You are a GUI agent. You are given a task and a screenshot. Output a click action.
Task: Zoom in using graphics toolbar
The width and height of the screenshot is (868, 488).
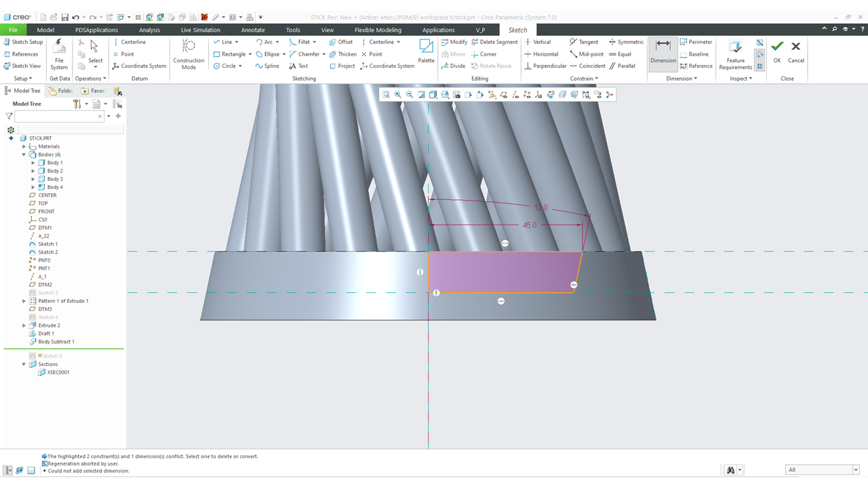(397, 95)
